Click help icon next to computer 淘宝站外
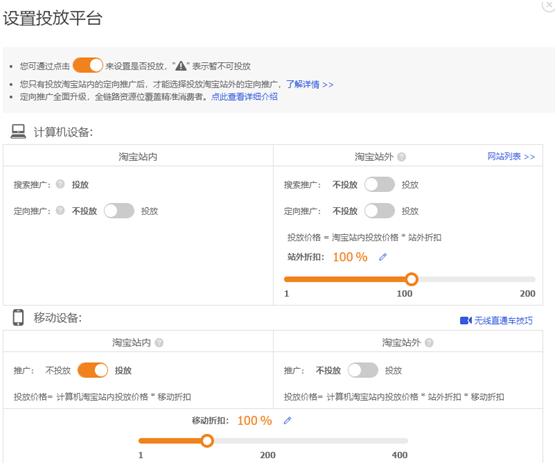 [401, 157]
